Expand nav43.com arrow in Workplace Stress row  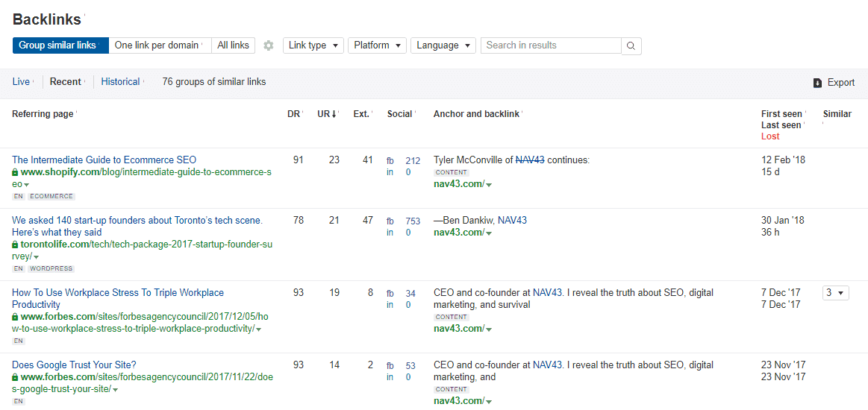(489, 329)
